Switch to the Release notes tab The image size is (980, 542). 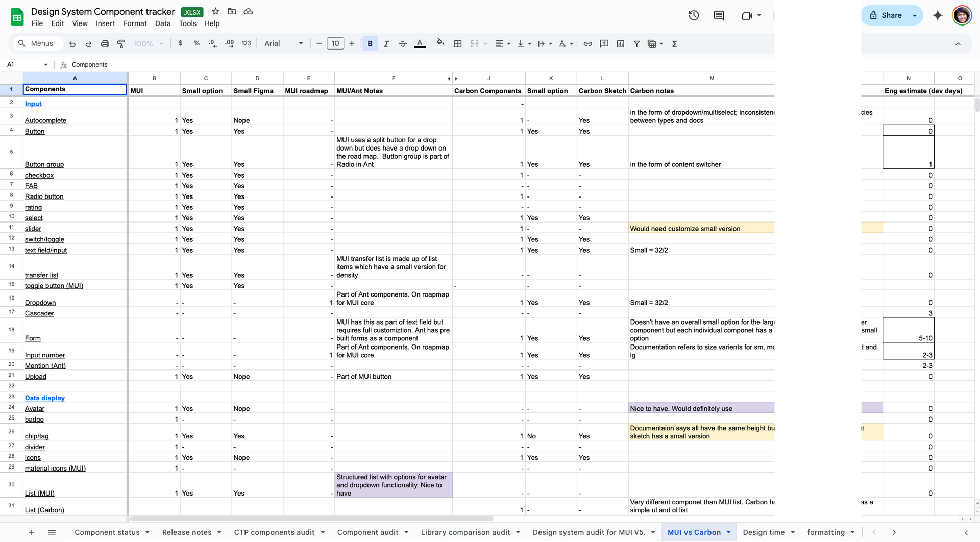(x=191, y=532)
